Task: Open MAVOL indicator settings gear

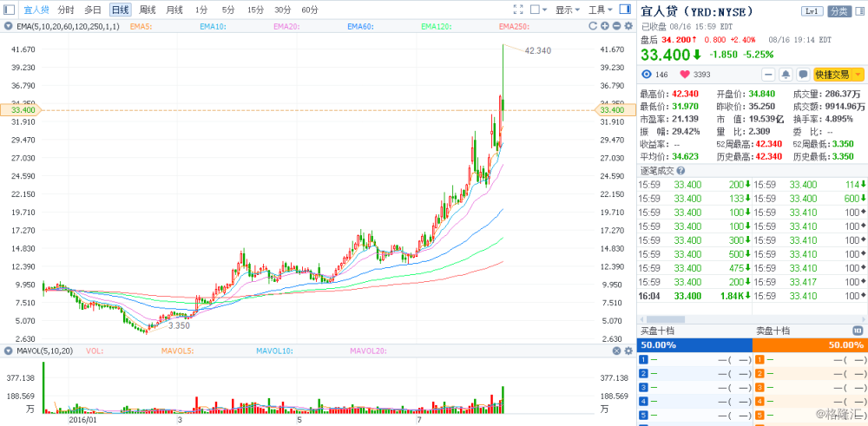Action: pyautogui.click(x=628, y=351)
